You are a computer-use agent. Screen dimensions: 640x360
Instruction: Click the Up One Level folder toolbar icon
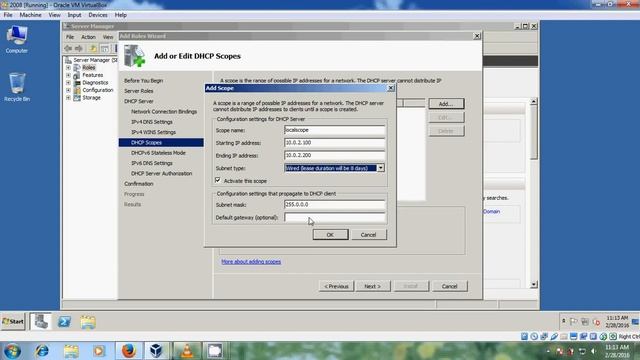click(93, 48)
